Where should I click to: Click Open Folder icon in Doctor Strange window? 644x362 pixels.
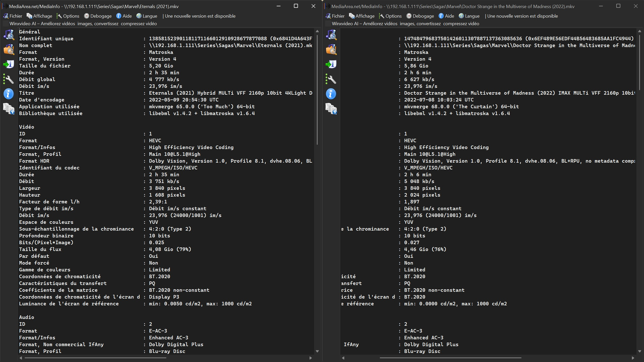[331, 49]
